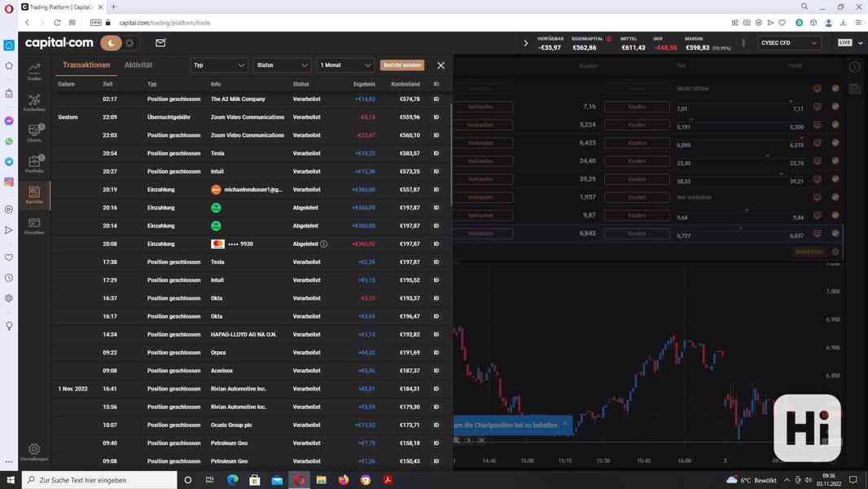Switch to light mode with the sun toggle

point(129,42)
